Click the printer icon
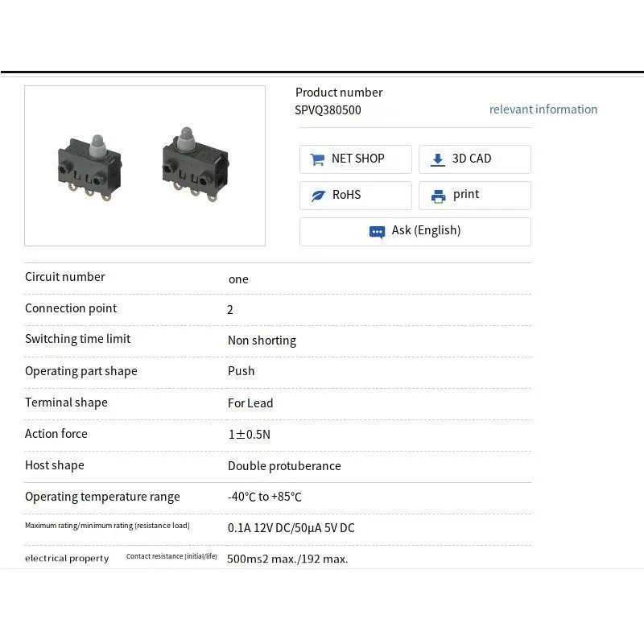 [x=438, y=196]
